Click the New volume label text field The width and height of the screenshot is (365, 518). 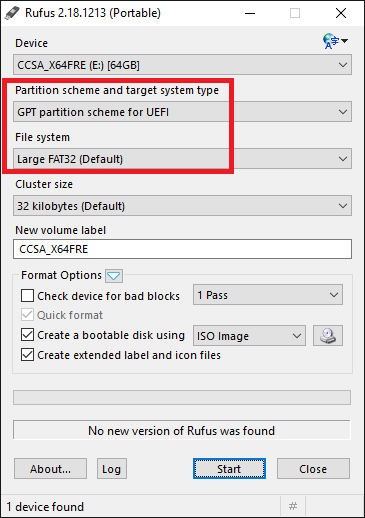tap(182, 249)
